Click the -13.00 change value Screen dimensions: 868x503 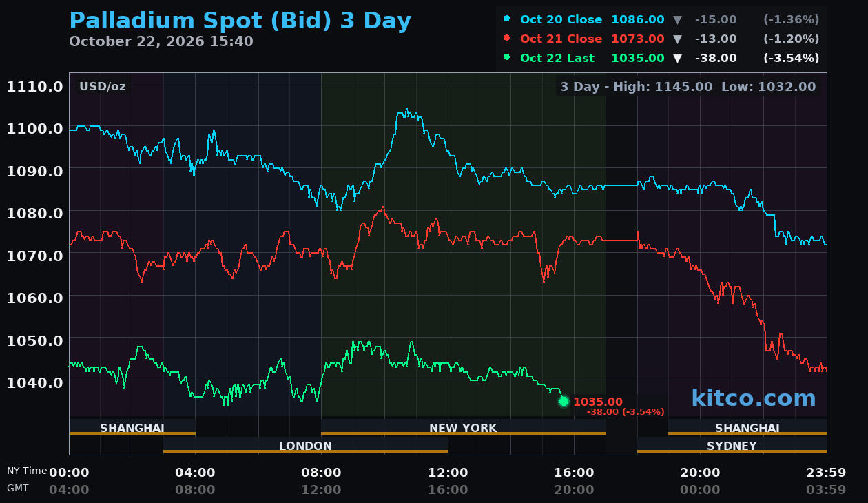click(x=716, y=39)
